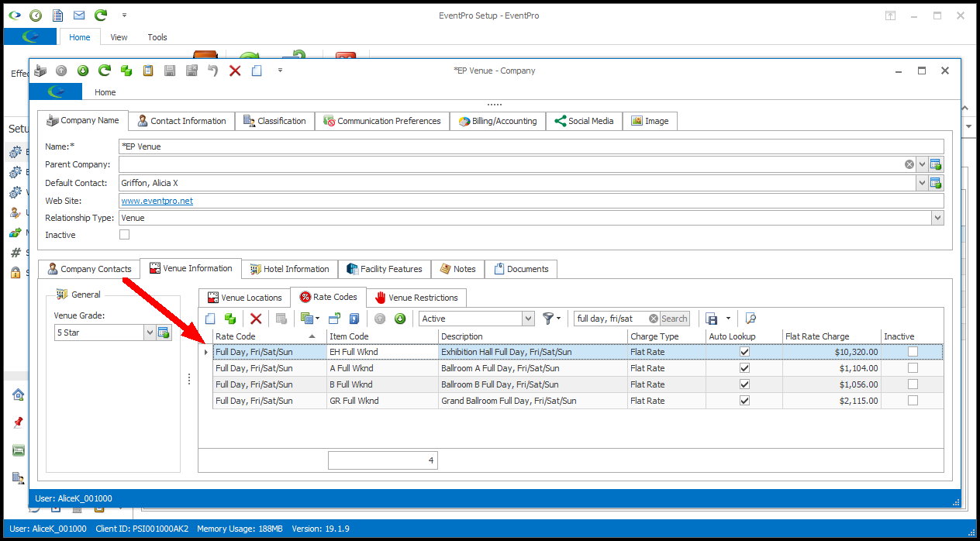Uncheck Auto Lookup for EH Full Wknd row
The width and height of the screenshot is (980, 541).
[744, 352]
